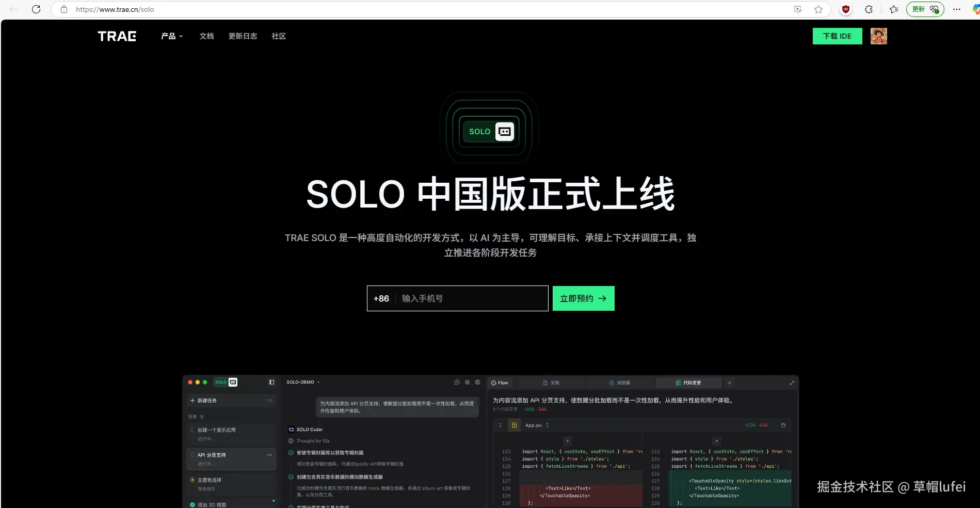This screenshot has height=508, width=980.
Task: Click the 立即预约 reserve button
Action: (583, 298)
